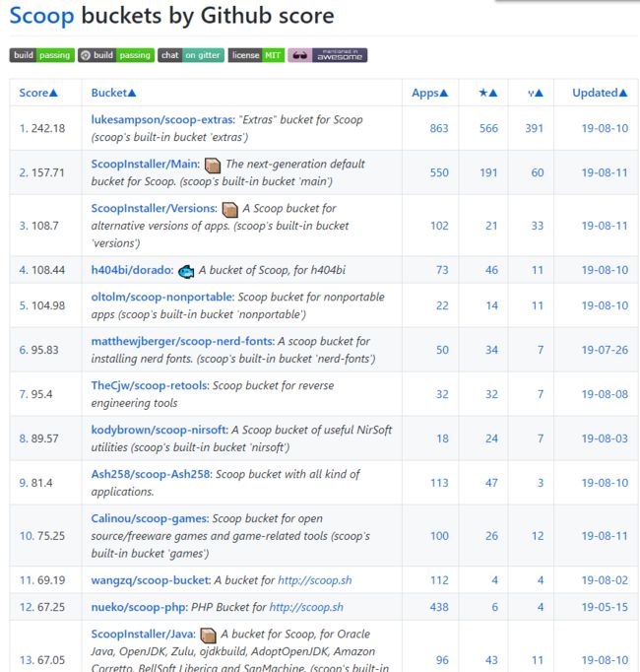Viewport: 640px width, 672px height.
Task: Click the first build passing badge
Action: tap(42, 55)
